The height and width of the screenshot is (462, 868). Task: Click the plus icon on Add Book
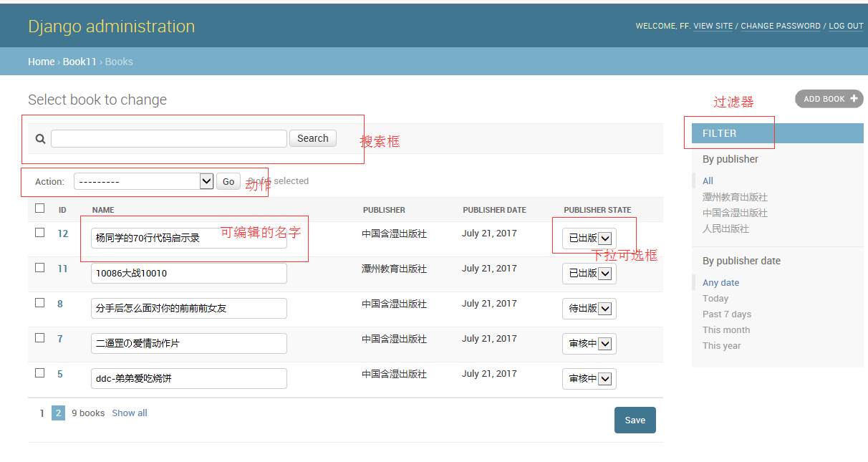tap(853, 99)
